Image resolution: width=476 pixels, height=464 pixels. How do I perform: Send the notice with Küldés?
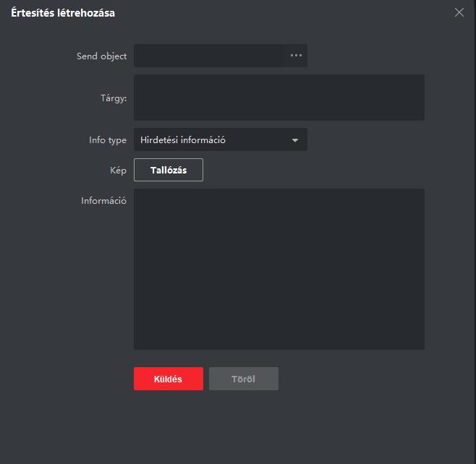(169, 379)
